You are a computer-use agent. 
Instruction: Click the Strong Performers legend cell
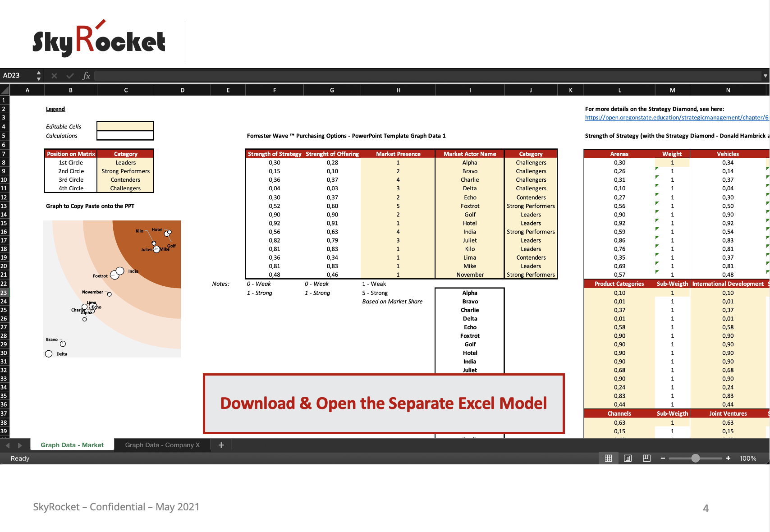[125, 171]
